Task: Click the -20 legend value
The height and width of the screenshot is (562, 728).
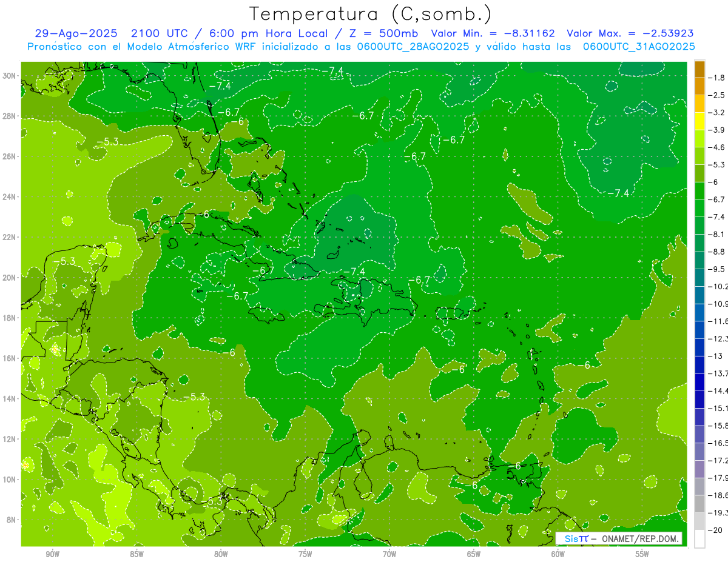Action: click(716, 530)
